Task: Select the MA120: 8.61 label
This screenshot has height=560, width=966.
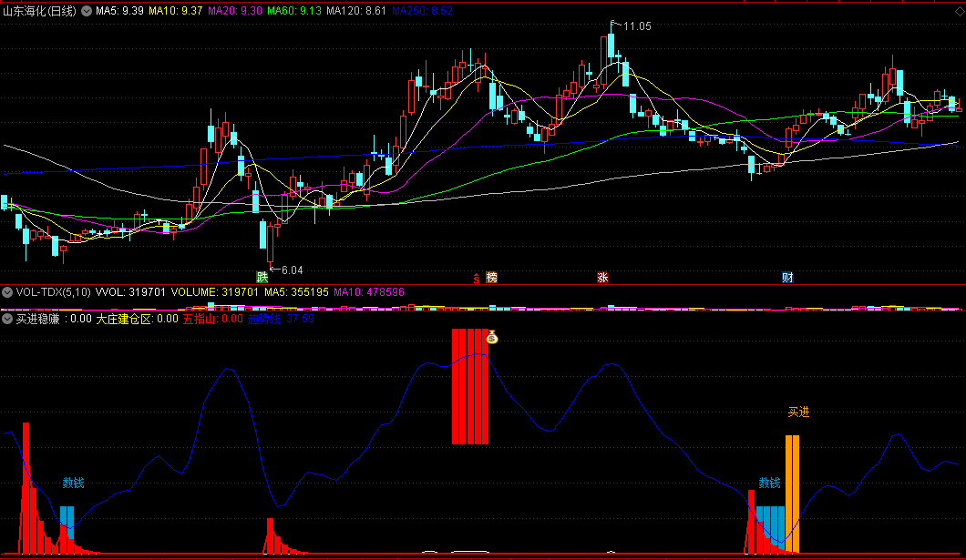Action: tap(356, 11)
